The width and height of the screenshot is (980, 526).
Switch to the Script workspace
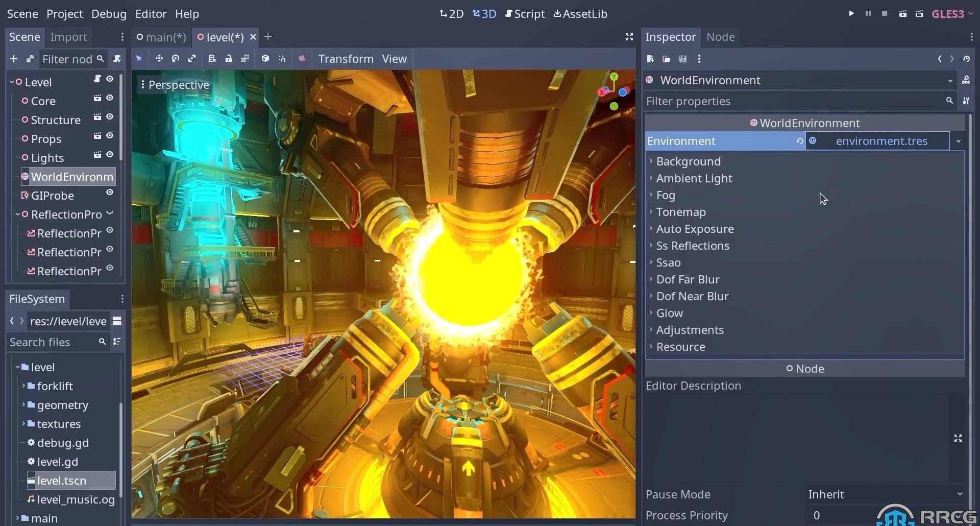(525, 14)
